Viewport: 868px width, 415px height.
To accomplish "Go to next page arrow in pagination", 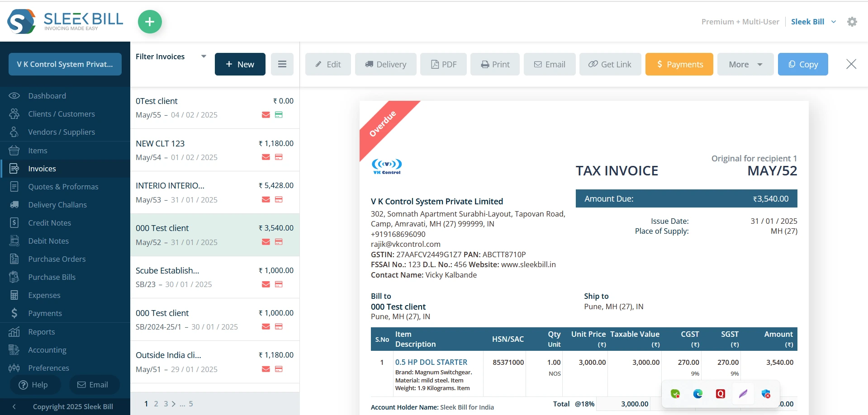I will (x=174, y=404).
